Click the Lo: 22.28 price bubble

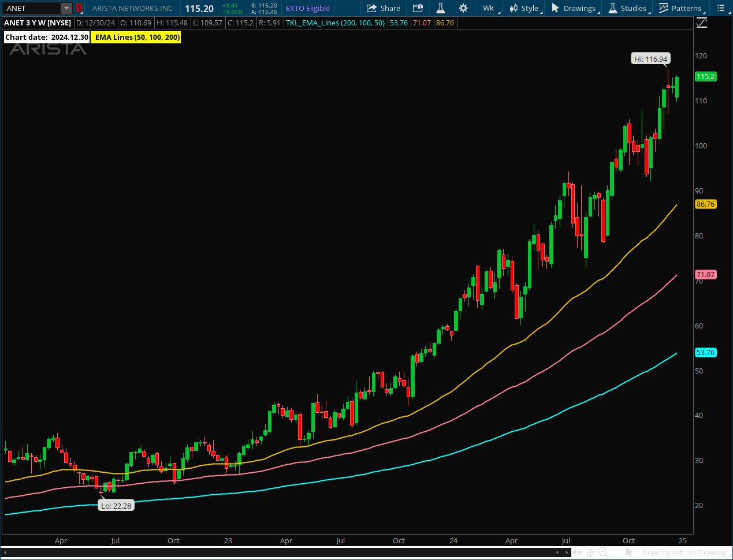coord(116,506)
